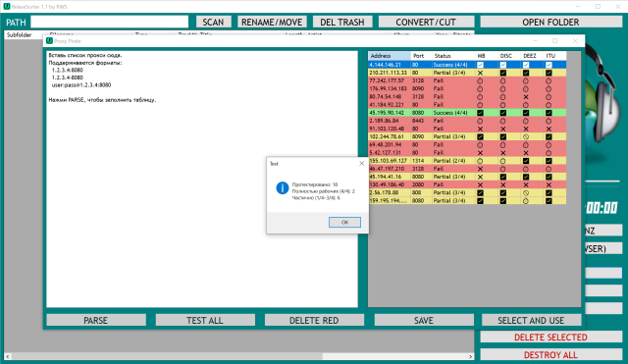Click the Proxy Pirate window title icon
Image resolution: width=628 pixels, height=364 pixels.
(49, 41)
